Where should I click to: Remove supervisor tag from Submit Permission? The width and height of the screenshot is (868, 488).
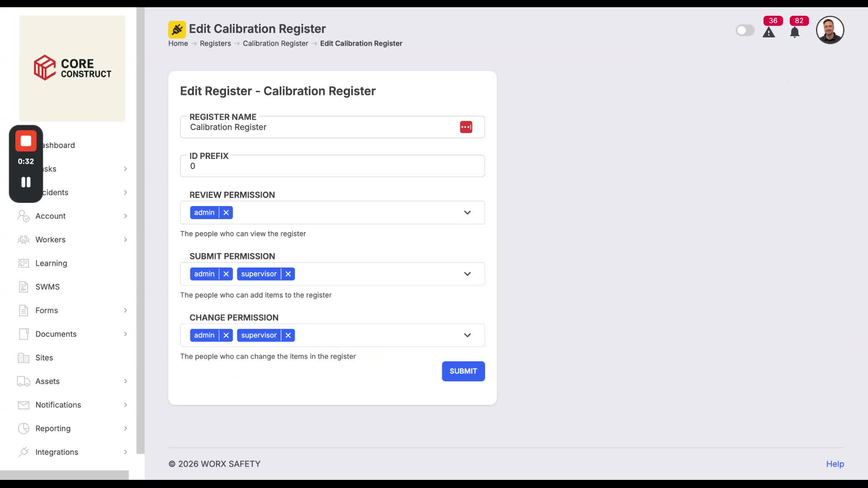pos(288,274)
